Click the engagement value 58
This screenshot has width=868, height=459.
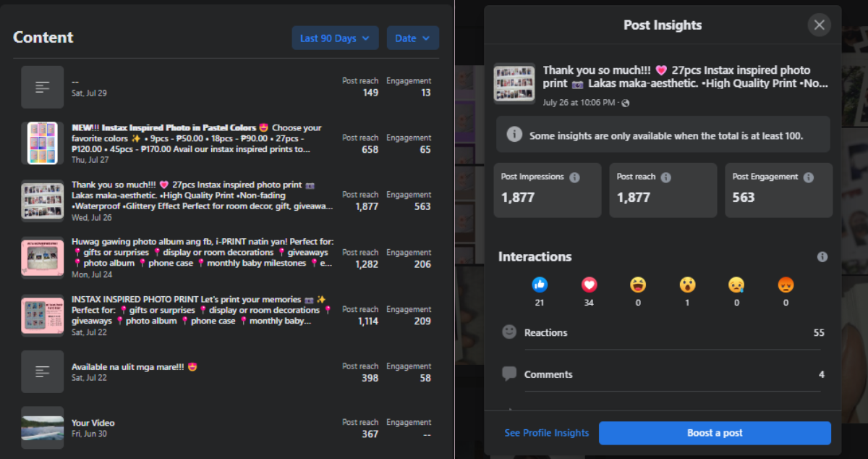pyautogui.click(x=425, y=378)
